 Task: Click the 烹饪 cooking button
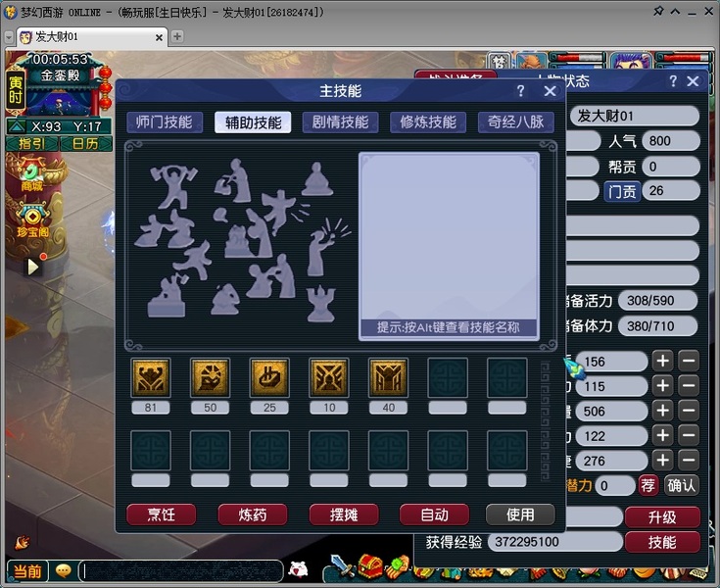tap(162, 514)
